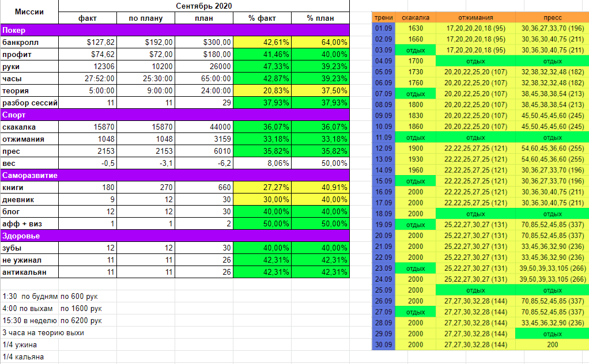Select the дневник row label
Screen dimensions: 589x364
29,200
